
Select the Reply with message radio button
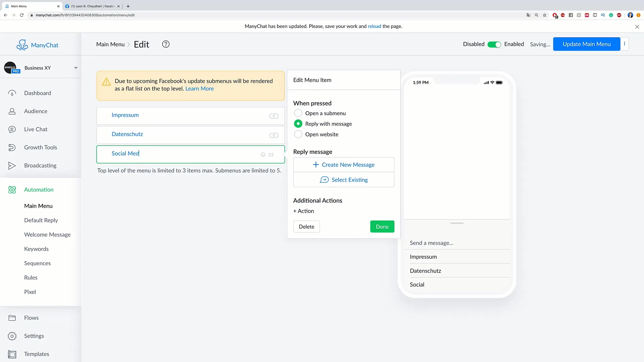(298, 123)
